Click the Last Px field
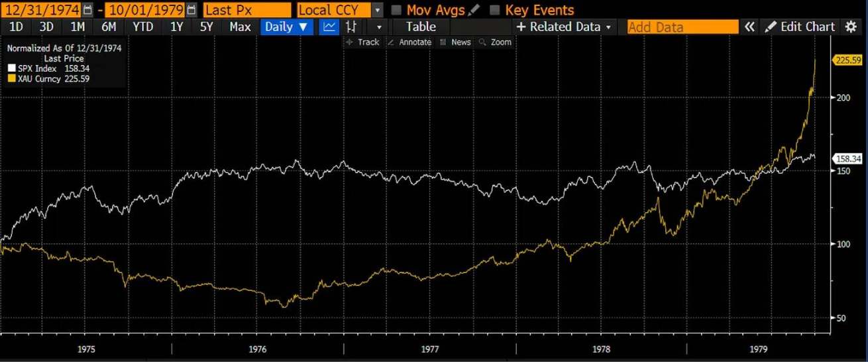Screen dimensions: 868x362 [246, 10]
